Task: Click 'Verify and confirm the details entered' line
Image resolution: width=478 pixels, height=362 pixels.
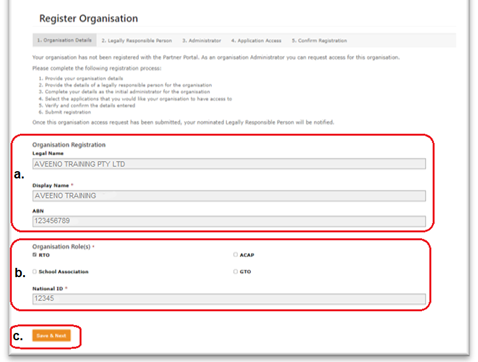Action: pyautogui.click(x=90, y=105)
